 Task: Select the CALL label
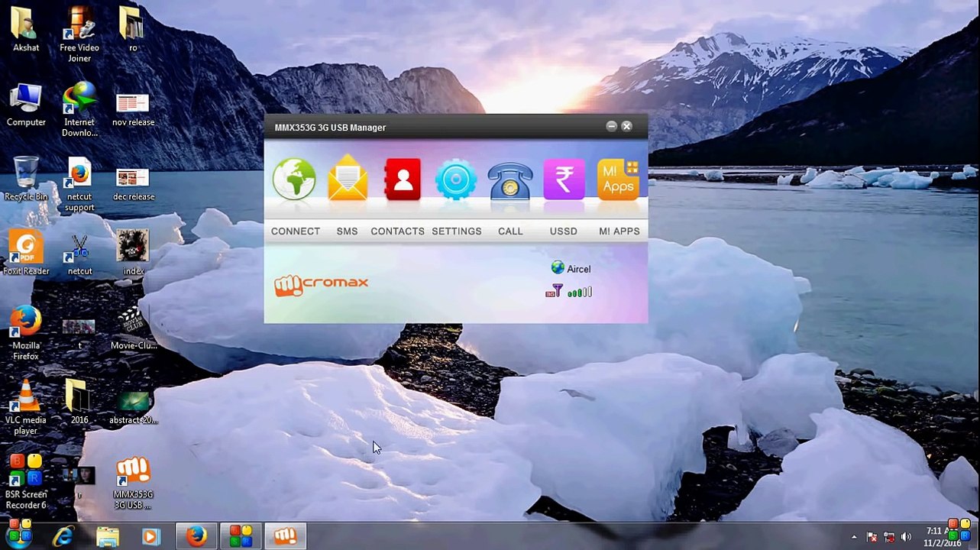[510, 231]
